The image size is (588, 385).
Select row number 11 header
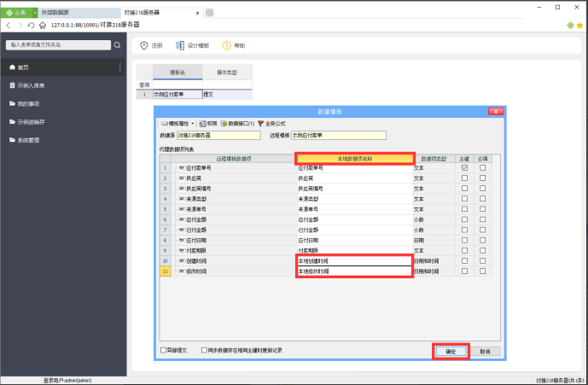point(166,271)
